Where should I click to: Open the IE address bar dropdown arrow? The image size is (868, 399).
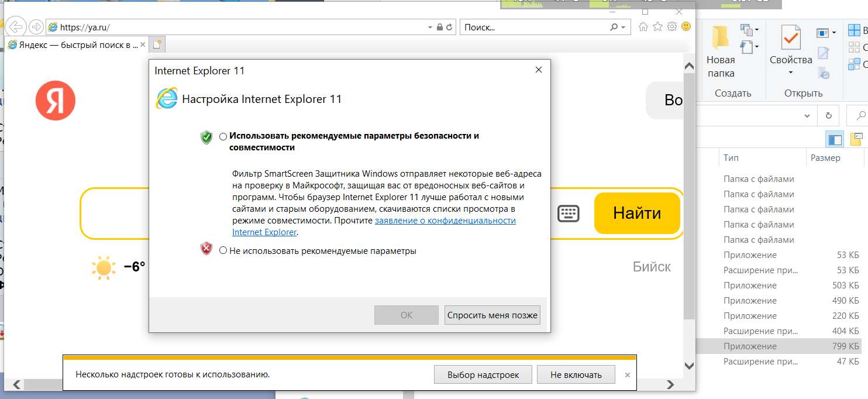coord(430,27)
